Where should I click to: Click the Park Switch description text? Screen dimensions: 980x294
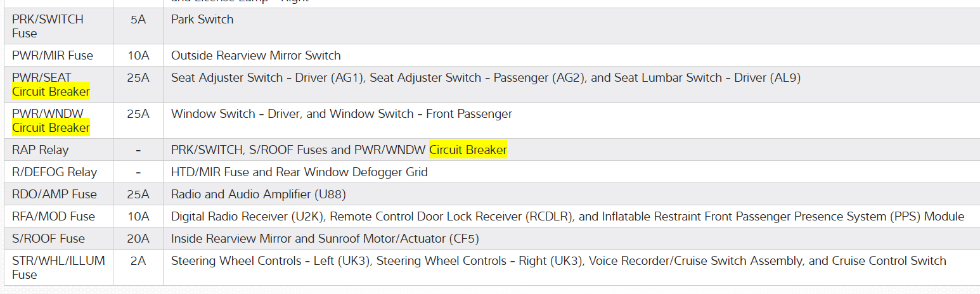(202, 20)
